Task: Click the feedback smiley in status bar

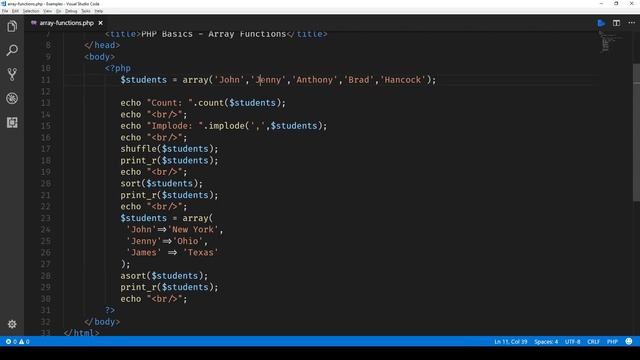Action: pyautogui.click(x=629, y=341)
